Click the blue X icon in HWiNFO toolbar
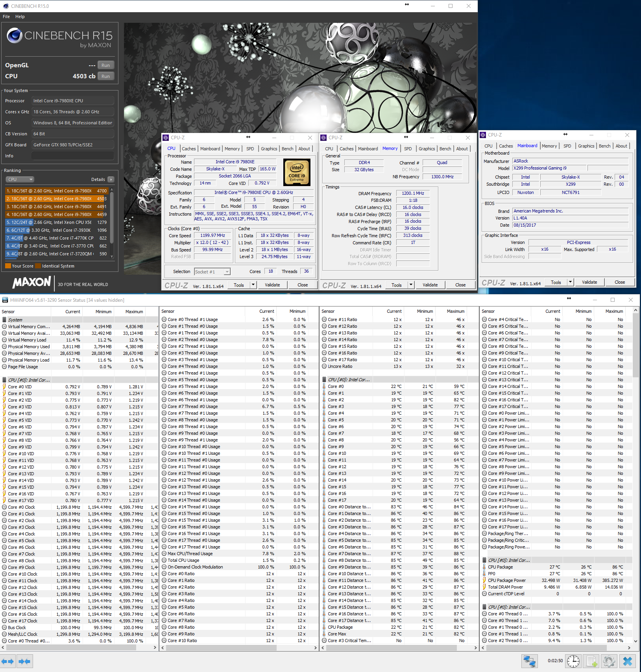Screen dimensions: 641x672 coord(628,661)
